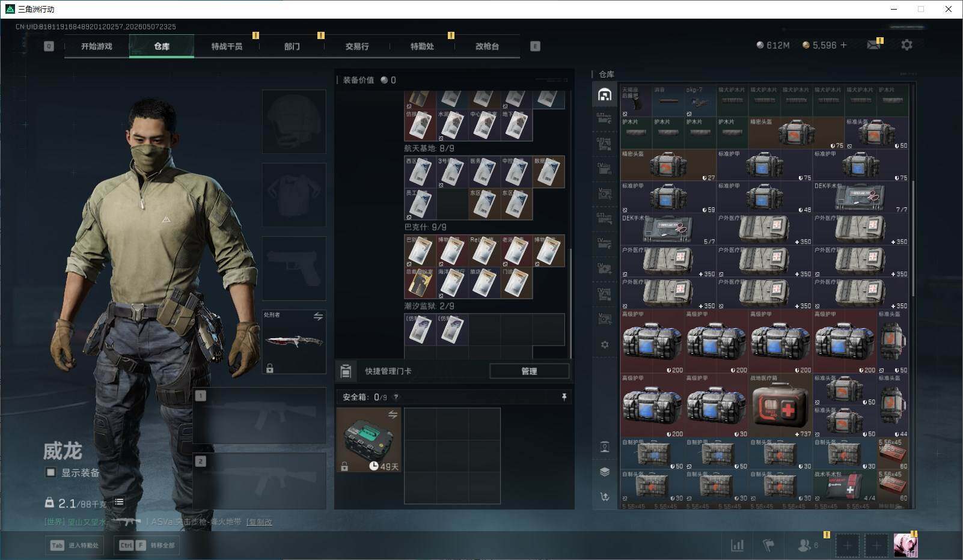Click the cart upload icon in warehouse sidebar
Viewport: 963px width, 560px height.
[x=605, y=496]
